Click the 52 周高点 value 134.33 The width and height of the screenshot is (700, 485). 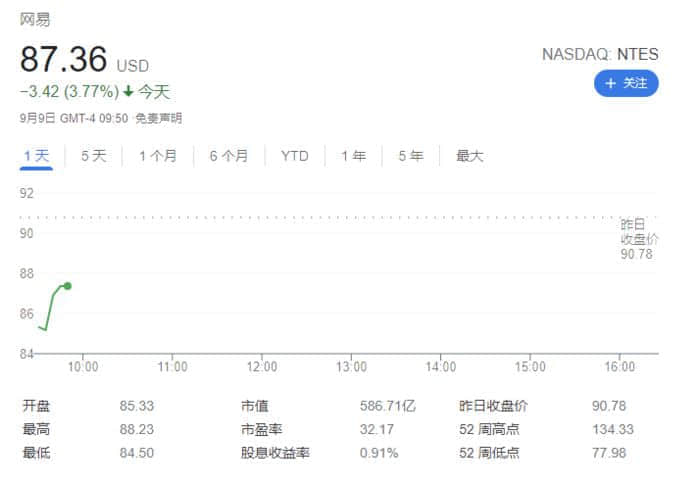click(613, 429)
